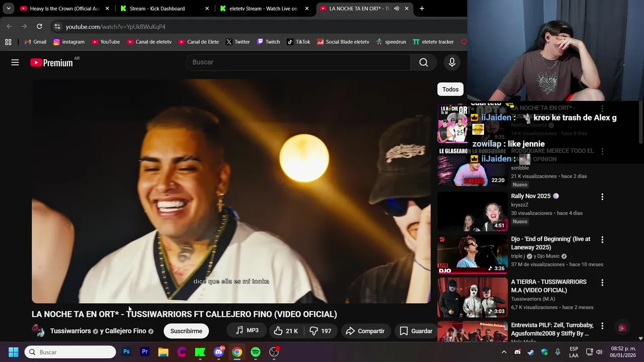Open options menu for Entrevista PILF video
Screen dimensions: 644x362
(x=602, y=326)
